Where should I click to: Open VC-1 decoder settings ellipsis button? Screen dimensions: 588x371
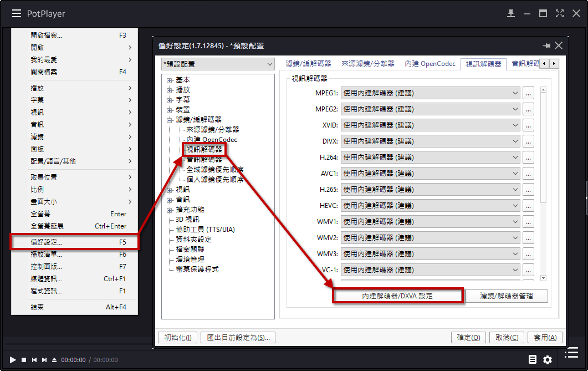[528, 271]
